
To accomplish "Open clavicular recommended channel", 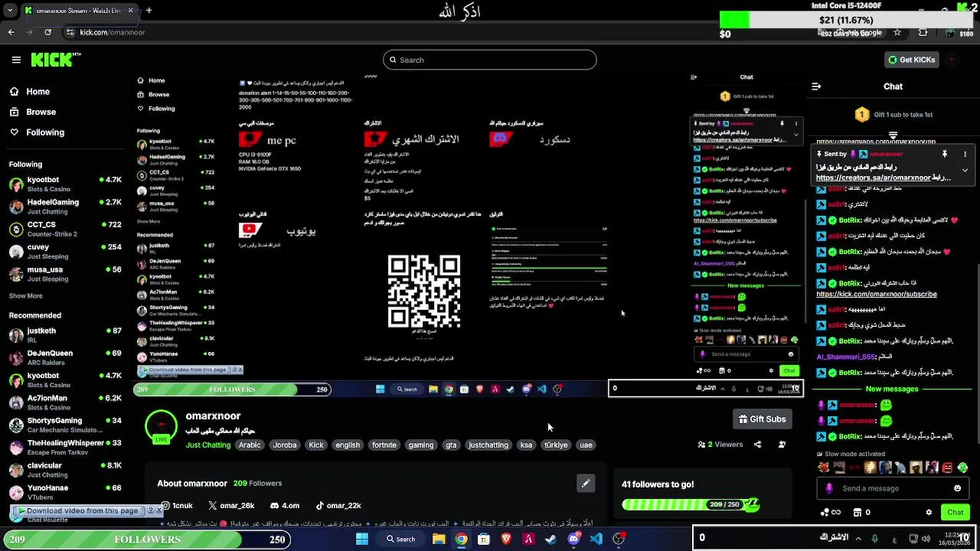I will (65, 470).
